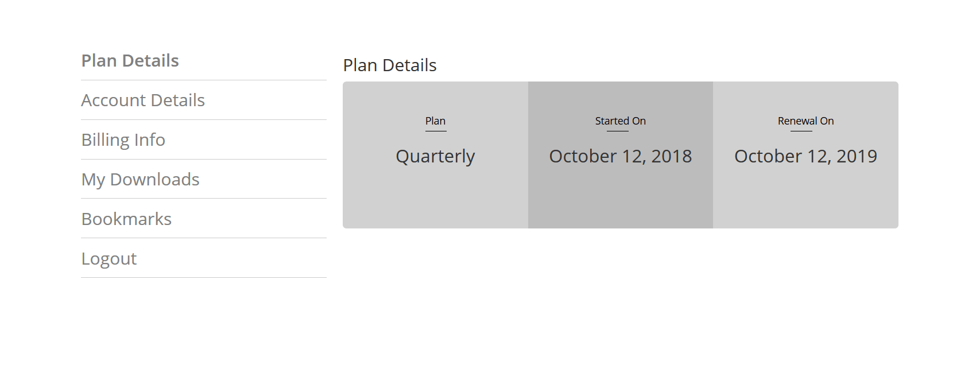Click the Plan Details heading above the cards
Screen dimensions: 980x384
(x=390, y=65)
